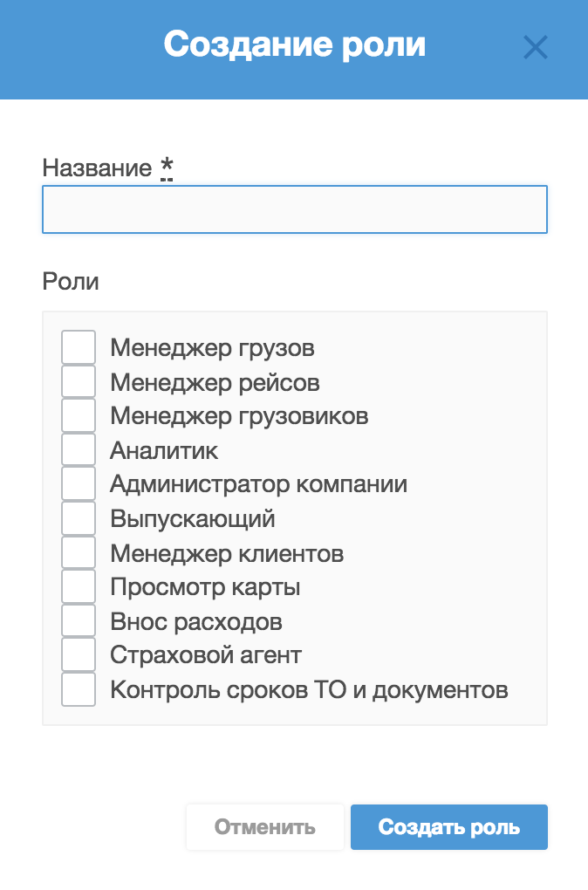Click the Аналитик label text
The width and height of the screenshot is (588, 890).
pos(164,451)
